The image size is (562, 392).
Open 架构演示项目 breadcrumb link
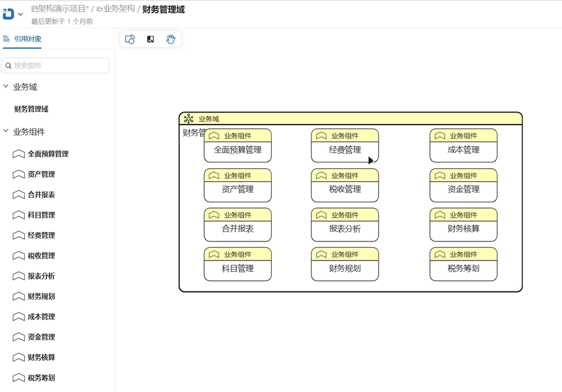59,9
